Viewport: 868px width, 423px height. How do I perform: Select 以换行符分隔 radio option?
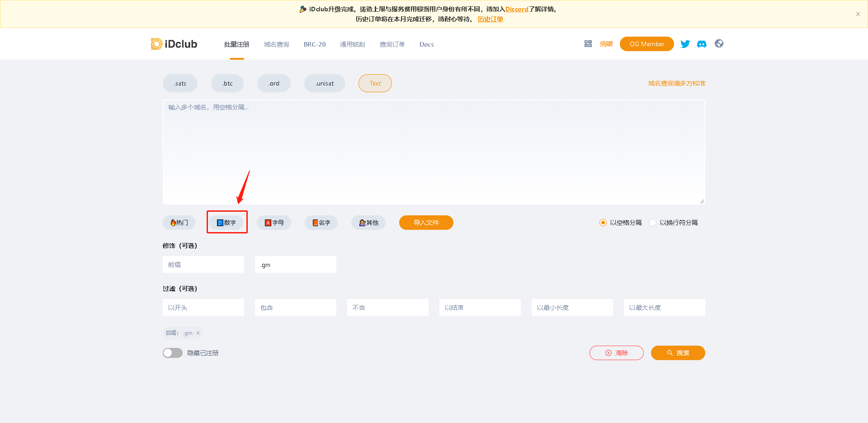tap(653, 223)
